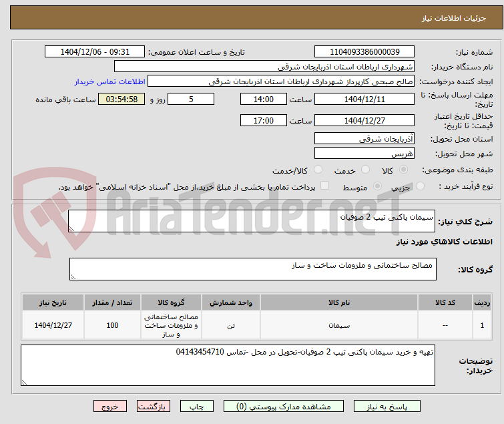
Task: Click the تاریخ نیاز column header
Action: pos(53,302)
